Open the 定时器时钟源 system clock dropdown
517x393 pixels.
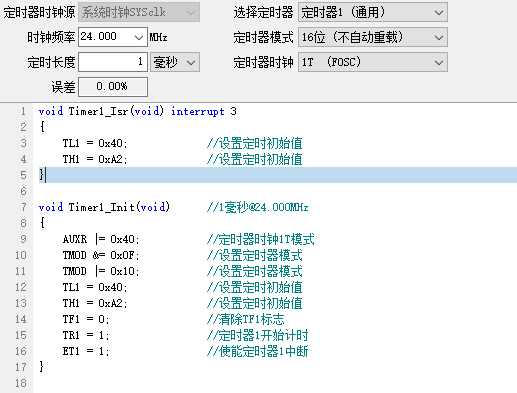click(x=139, y=12)
